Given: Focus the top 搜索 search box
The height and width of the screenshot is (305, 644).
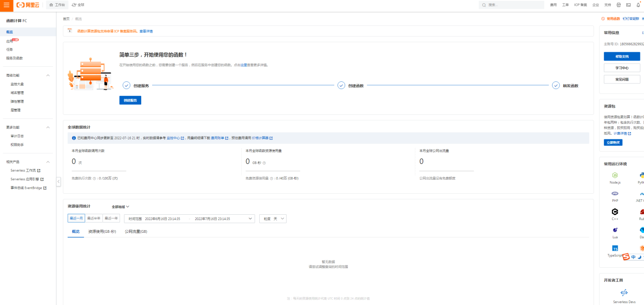Looking at the screenshot, I should click(511, 5).
